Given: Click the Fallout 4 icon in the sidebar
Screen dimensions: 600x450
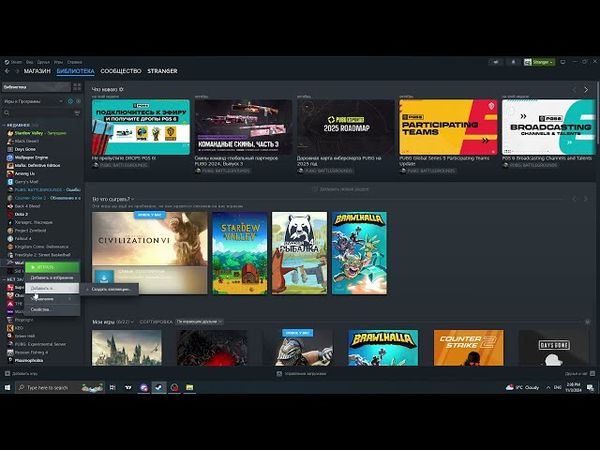Looking at the screenshot, I should (x=10, y=238).
